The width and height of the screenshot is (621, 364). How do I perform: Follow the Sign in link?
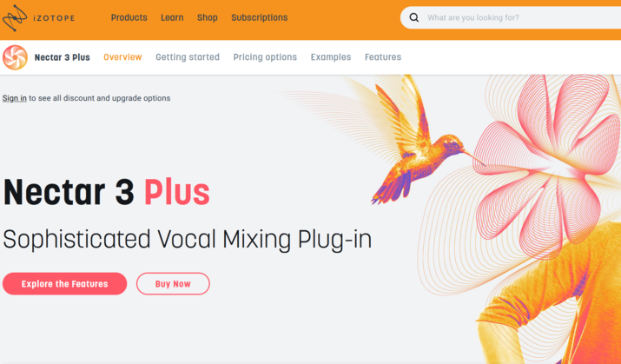pos(14,98)
